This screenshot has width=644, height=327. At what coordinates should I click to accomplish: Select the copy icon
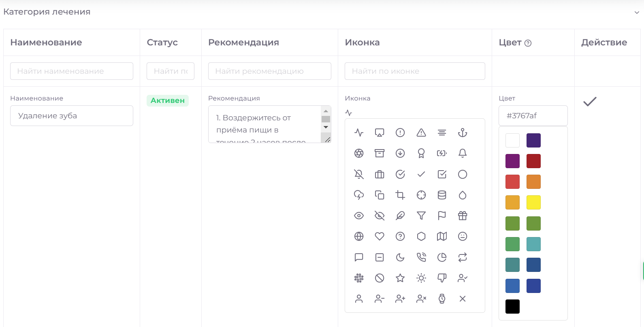380,195
